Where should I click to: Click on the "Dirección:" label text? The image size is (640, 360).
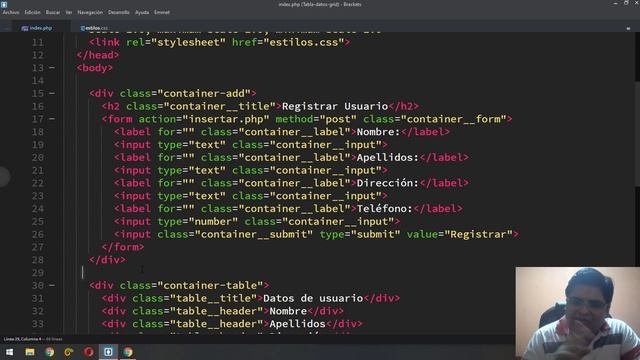[x=388, y=183]
